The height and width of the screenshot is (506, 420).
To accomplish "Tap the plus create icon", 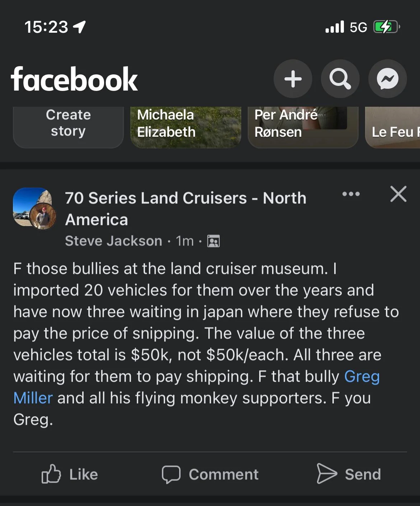I will [293, 79].
